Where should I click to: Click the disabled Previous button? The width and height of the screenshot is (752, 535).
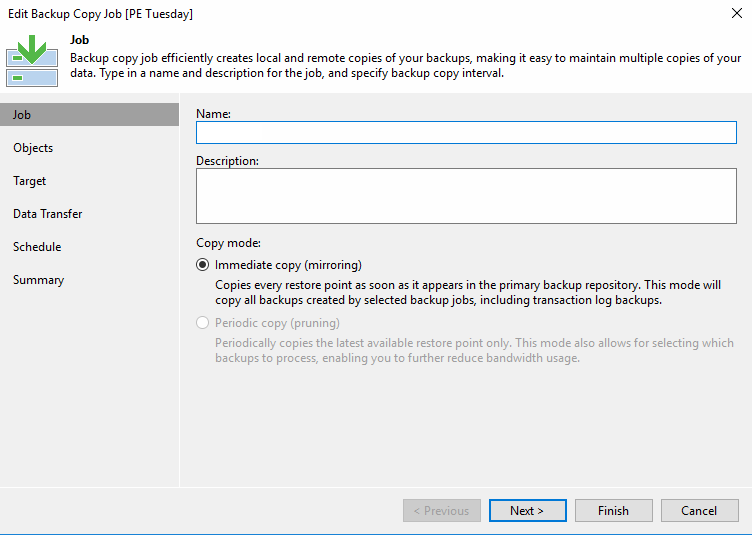[x=442, y=511]
